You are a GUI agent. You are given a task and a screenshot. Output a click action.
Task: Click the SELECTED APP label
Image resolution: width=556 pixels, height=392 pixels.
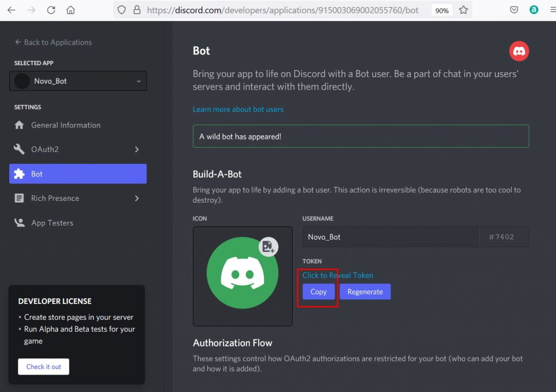point(34,63)
